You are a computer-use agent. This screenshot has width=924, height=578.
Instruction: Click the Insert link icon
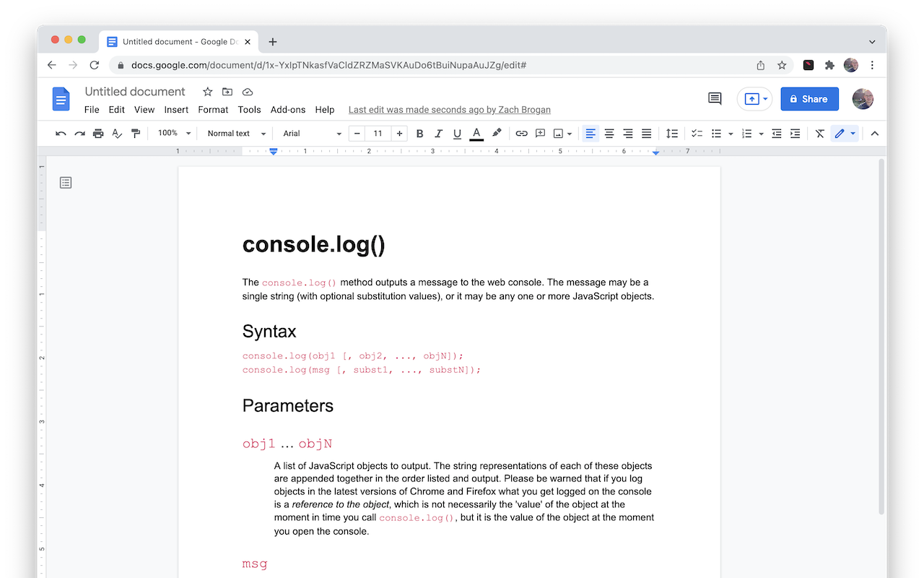tap(521, 134)
